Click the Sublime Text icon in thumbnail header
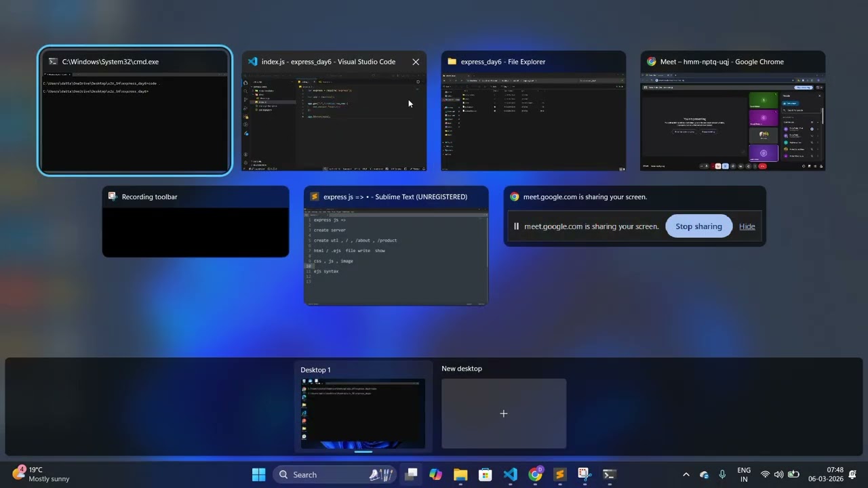 [314, 197]
